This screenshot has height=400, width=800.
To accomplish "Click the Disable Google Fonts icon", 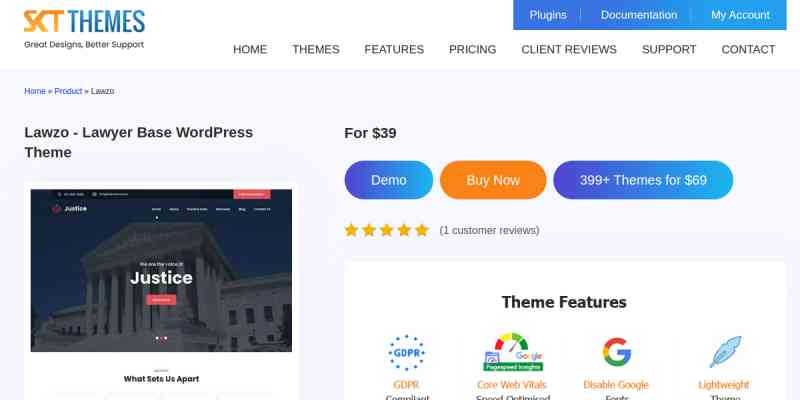I will tap(617, 352).
